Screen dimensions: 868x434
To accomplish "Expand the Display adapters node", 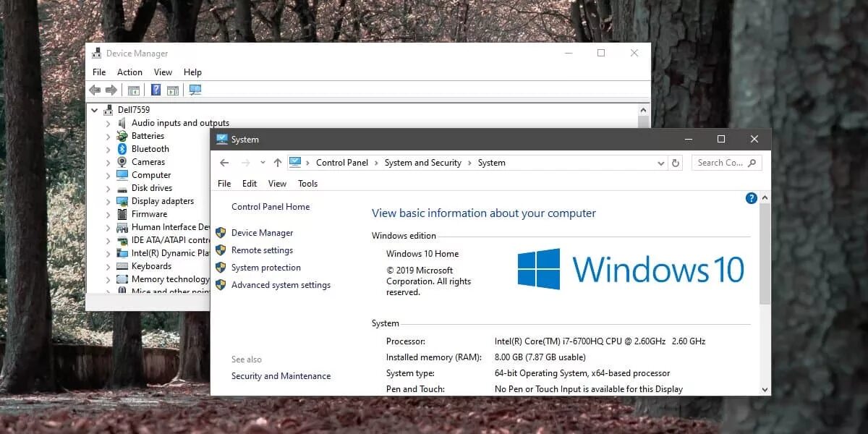I will point(108,201).
